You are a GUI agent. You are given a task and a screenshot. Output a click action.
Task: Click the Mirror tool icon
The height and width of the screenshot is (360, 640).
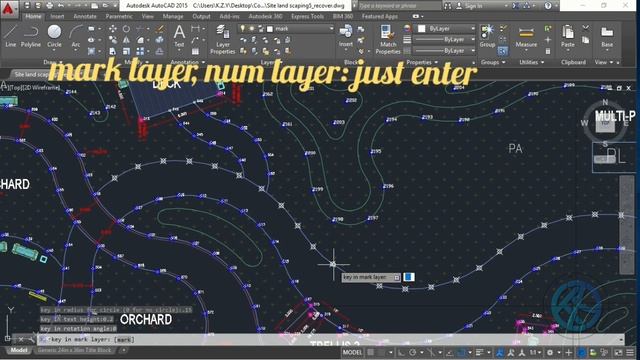click(126, 40)
